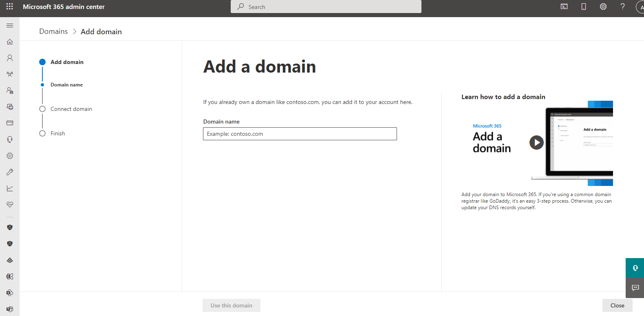The height and width of the screenshot is (316, 644).
Task: Open the teal help headset widget
Action: pyautogui.click(x=635, y=268)
